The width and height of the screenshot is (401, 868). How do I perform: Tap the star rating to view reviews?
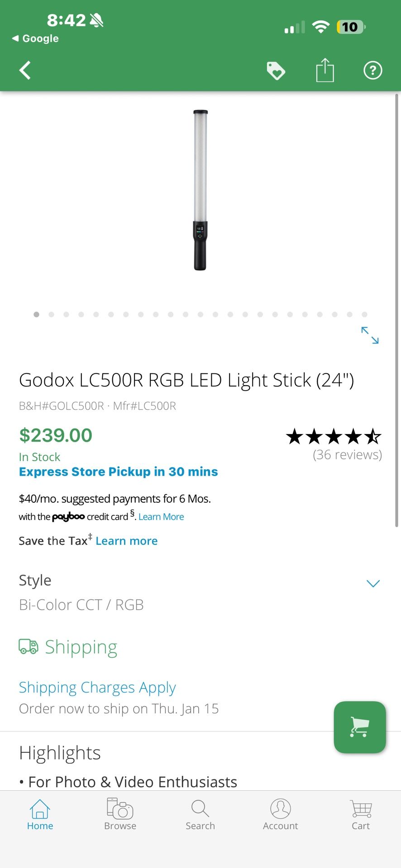tap(334, 436)
